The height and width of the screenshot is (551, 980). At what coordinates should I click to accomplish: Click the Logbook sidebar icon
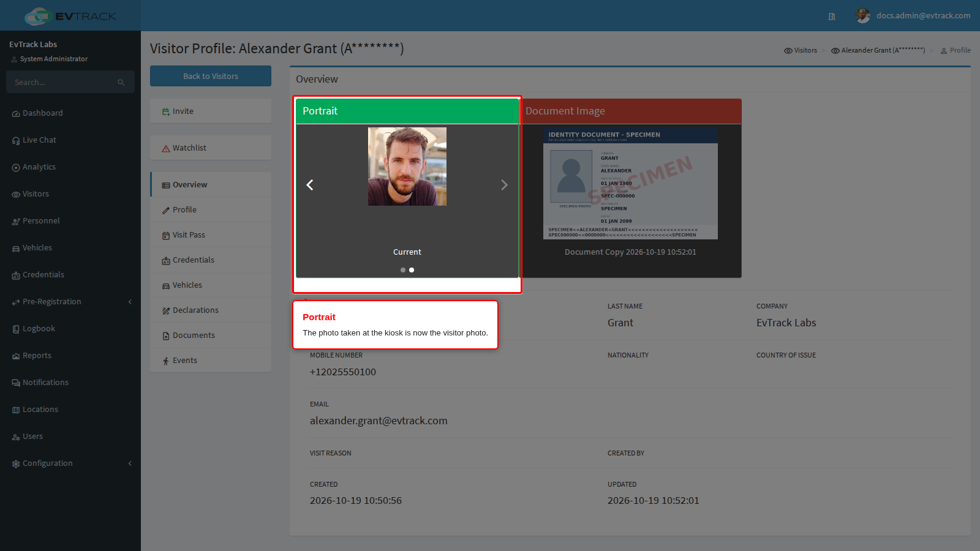coord(16,329)
